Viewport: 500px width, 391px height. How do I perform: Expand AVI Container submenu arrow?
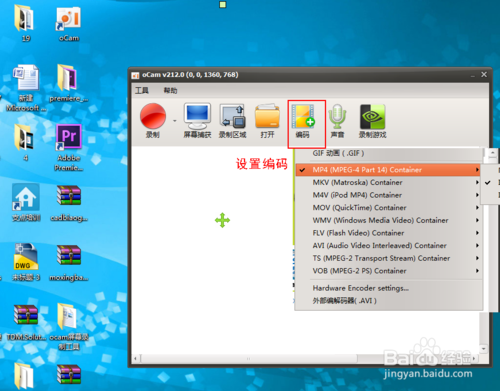477,246
